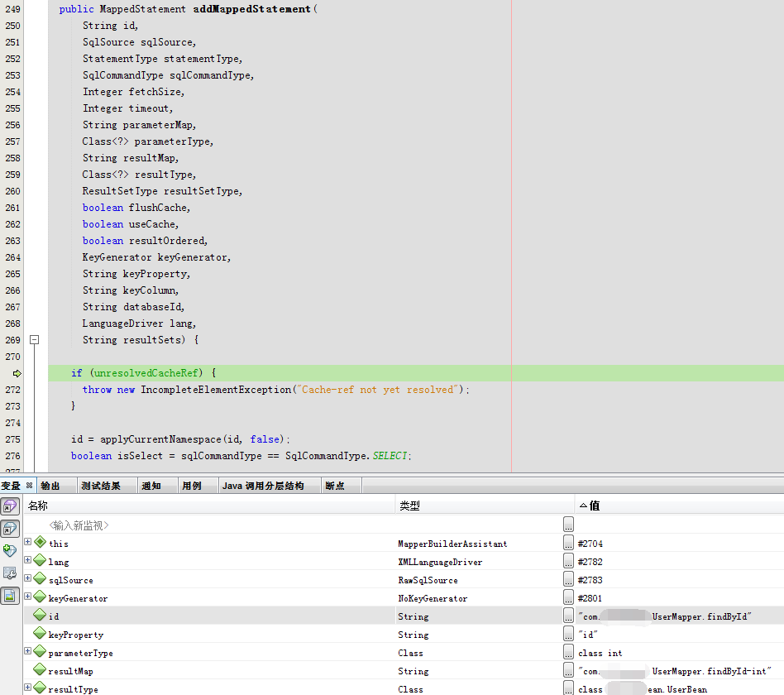
Task: Click the green diamond icon for resultMap
Action: 40,669
